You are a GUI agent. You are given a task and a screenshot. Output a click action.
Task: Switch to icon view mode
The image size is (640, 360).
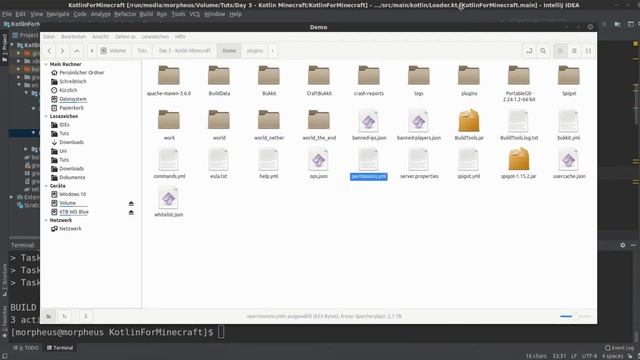pyautogui.click(x=560, y=51)
